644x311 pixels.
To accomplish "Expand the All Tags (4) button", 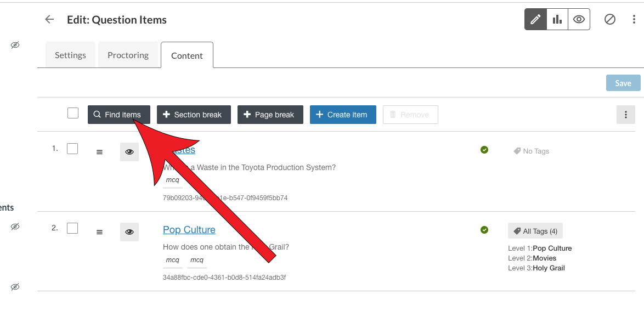I will pyautogui.click(x=535, y=231).
